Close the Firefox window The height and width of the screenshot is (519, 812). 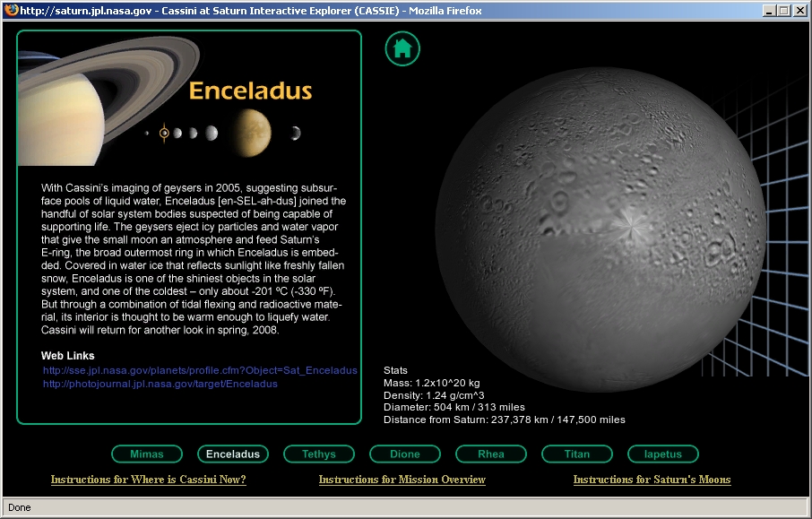tap(800, 11)
